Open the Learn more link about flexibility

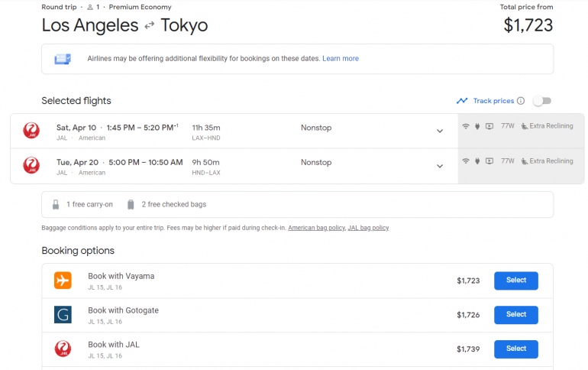(x=340, y=59)
